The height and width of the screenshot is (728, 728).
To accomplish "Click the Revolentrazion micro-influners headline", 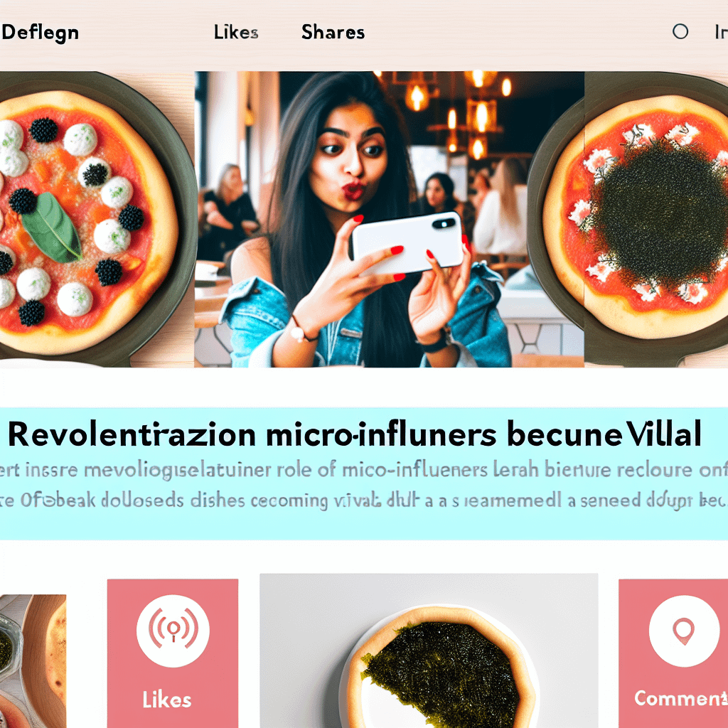I will 354,435.
